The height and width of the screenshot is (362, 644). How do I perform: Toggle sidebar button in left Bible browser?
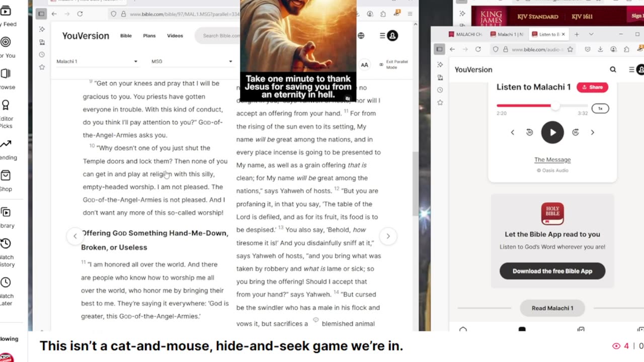click(x=41, y=14)
